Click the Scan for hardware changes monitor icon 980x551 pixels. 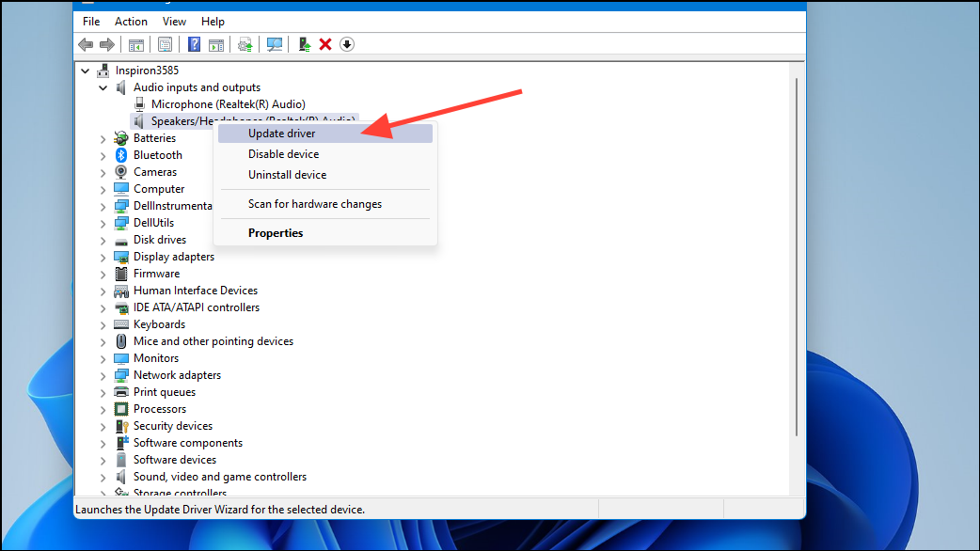coord(275,44)
